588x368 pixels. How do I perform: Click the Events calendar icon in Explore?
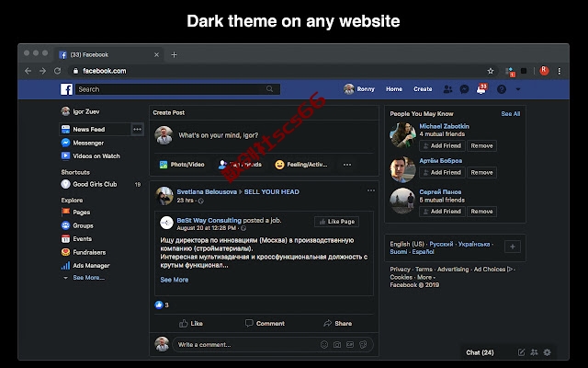point(65,239)
